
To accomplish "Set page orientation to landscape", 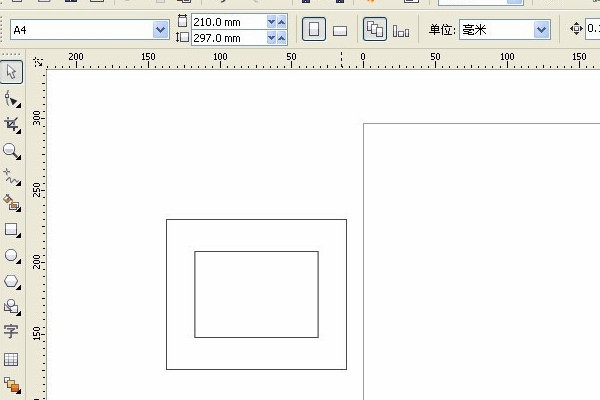I will pos(340,31).
